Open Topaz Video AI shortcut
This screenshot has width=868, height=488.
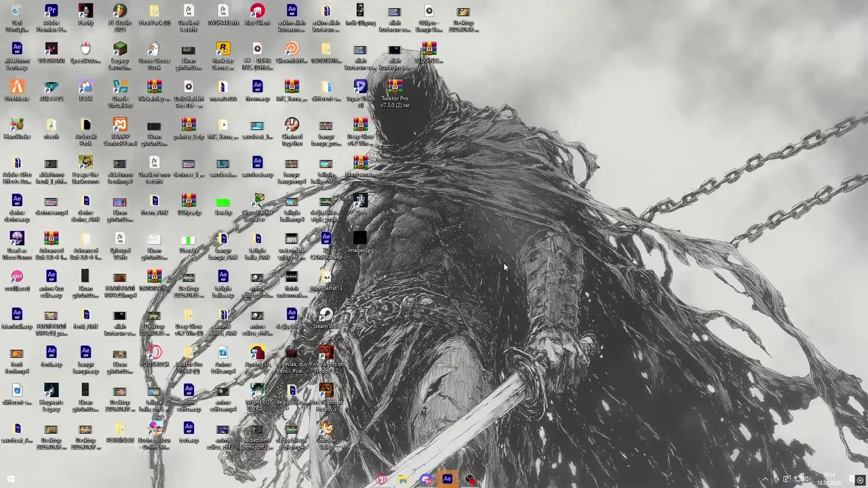[360, 94]
